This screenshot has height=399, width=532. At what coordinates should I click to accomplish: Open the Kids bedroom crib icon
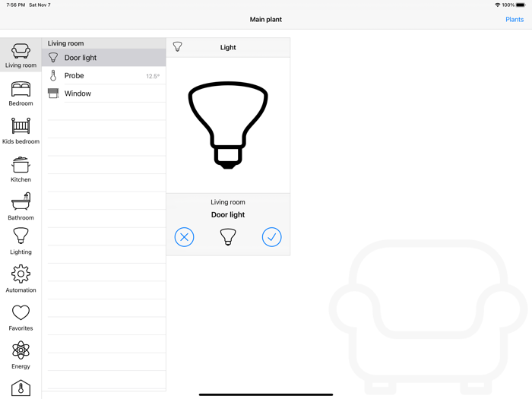coord(21,126)
